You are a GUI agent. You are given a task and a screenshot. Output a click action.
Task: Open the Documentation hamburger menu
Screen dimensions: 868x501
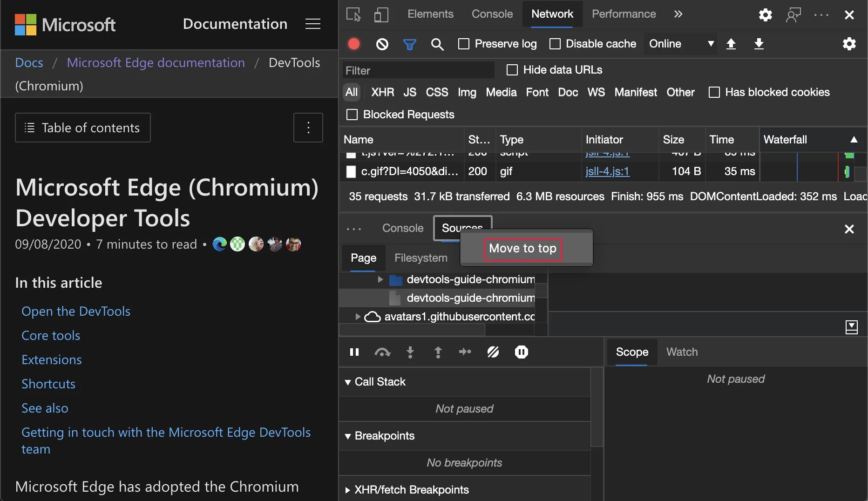coord(313,24)
